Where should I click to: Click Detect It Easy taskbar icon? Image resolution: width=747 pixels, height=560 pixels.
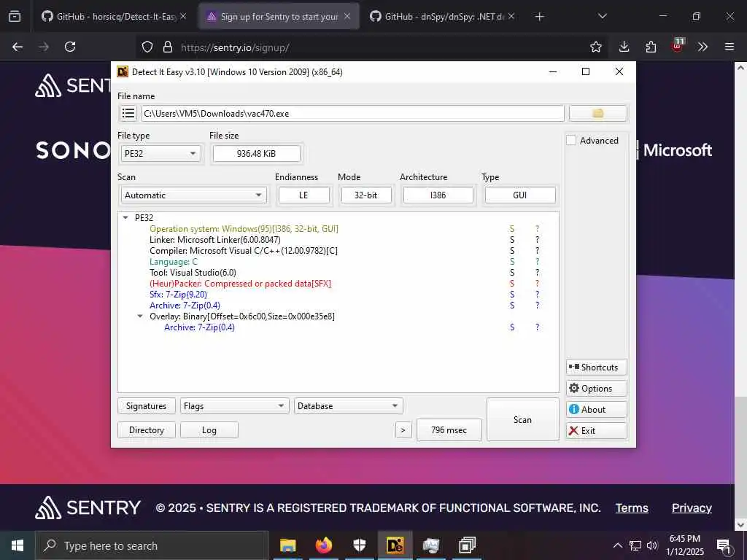(x=395, y=545)
